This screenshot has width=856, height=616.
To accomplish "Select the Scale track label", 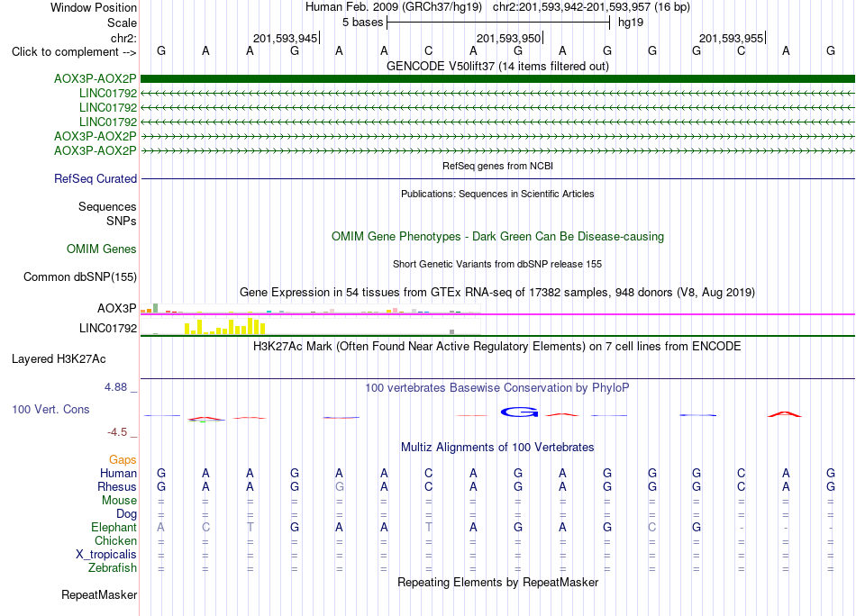I will 122,23.
